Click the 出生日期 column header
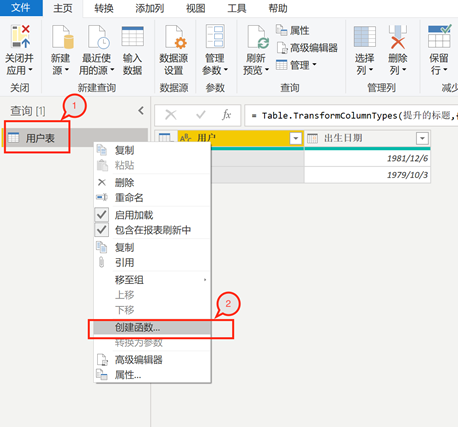The image size is (458, 427). coord(367,138)
